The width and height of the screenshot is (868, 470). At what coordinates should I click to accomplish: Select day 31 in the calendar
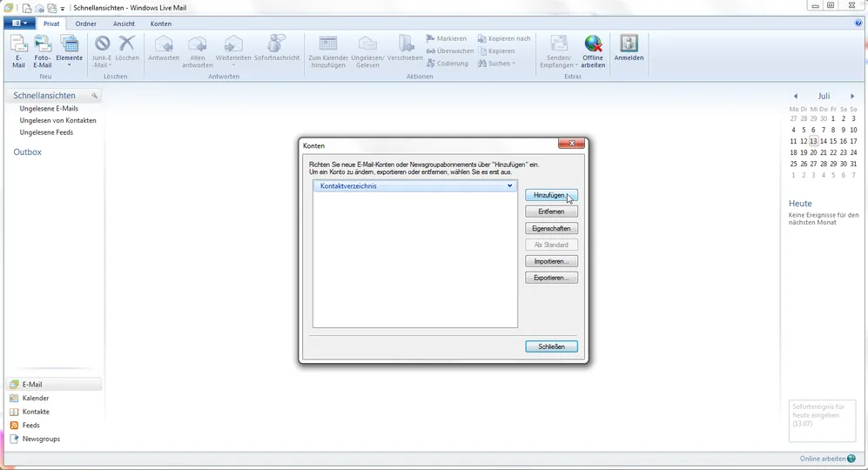point(853,164)
